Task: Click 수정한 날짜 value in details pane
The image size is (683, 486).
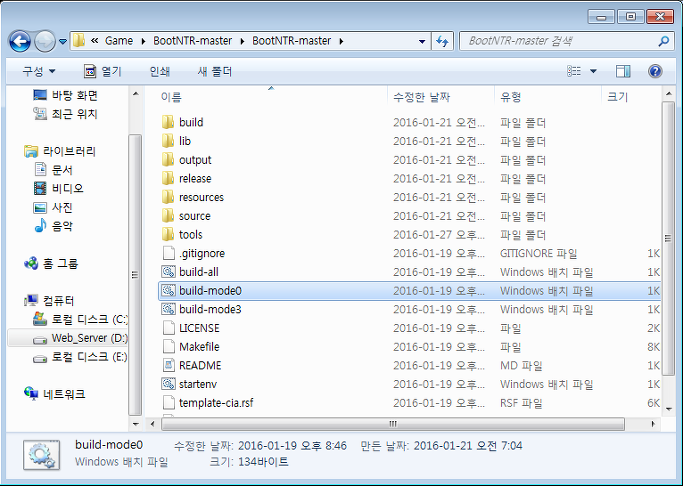Action: click(292, 446)
